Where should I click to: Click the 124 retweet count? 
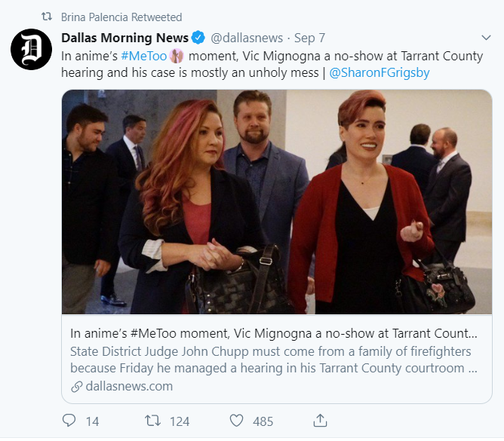pyautogui.click(x=180, y=421)
